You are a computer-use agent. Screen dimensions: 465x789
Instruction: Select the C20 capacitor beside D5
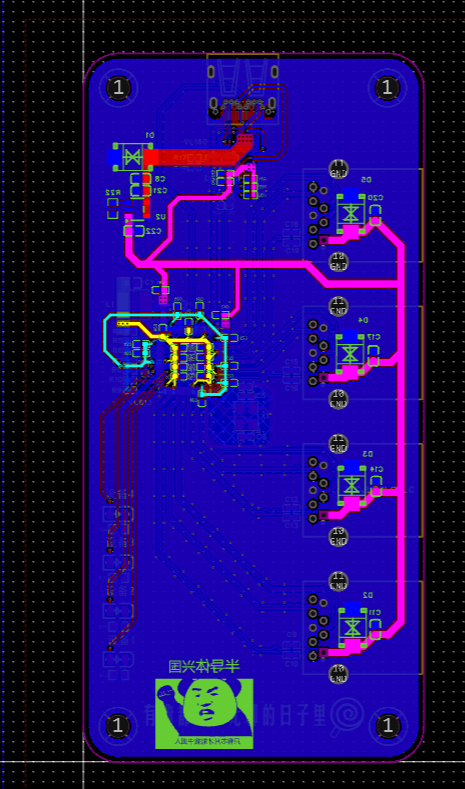374,215
